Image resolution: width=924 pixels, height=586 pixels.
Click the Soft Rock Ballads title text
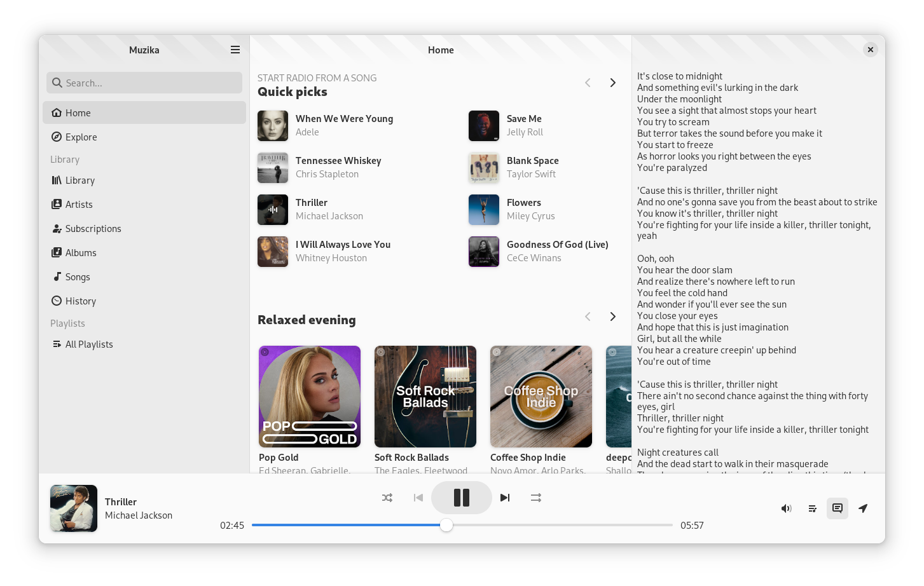pos(411,458)
